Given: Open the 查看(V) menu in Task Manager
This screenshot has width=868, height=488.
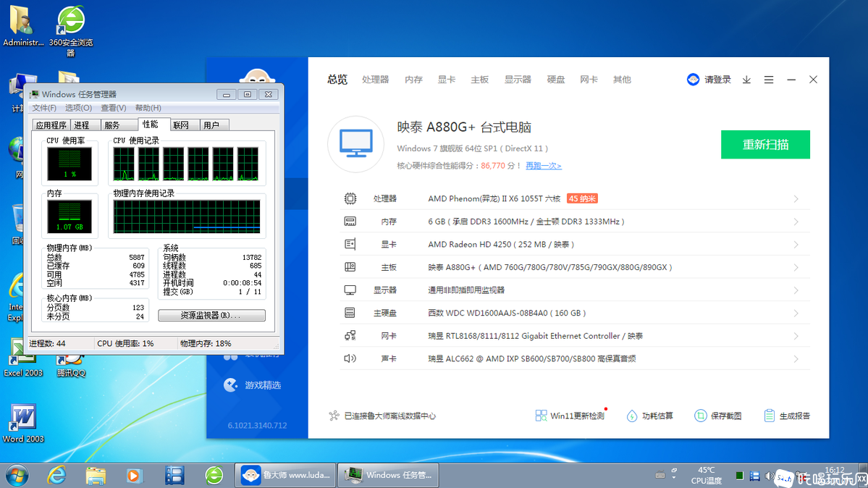Looking at the screenshot, I should pyautogui.click(x=114, y=108).
